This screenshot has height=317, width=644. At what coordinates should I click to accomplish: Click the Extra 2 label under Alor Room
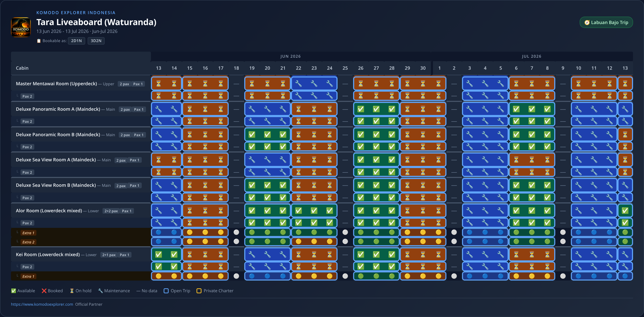[28, 242]
